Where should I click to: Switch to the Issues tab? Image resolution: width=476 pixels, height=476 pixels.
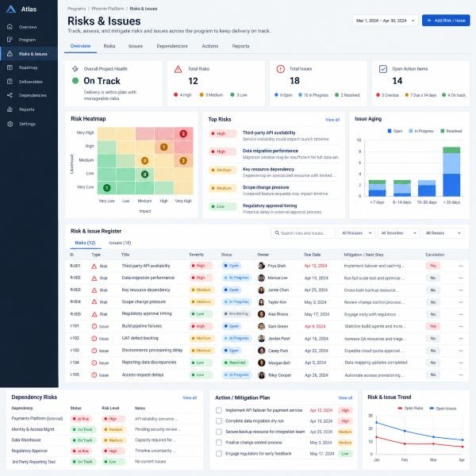coord(136,46)
